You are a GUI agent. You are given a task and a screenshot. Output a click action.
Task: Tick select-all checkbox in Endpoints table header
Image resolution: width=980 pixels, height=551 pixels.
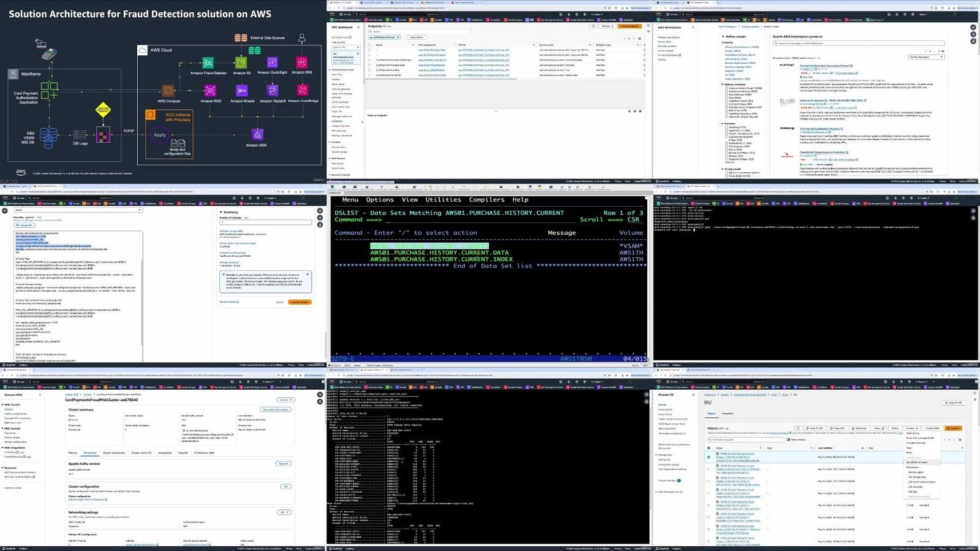tap(369, 45)
